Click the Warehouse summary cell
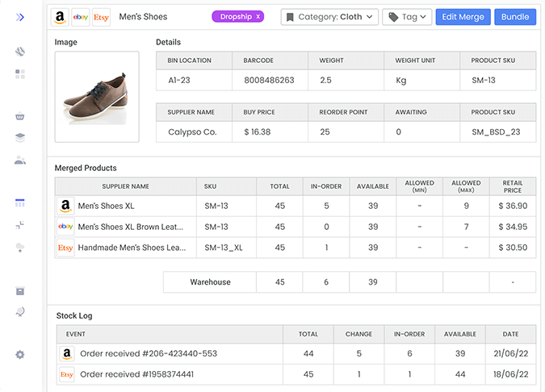This screenshot has height=392, width=545. coord(210,282)
